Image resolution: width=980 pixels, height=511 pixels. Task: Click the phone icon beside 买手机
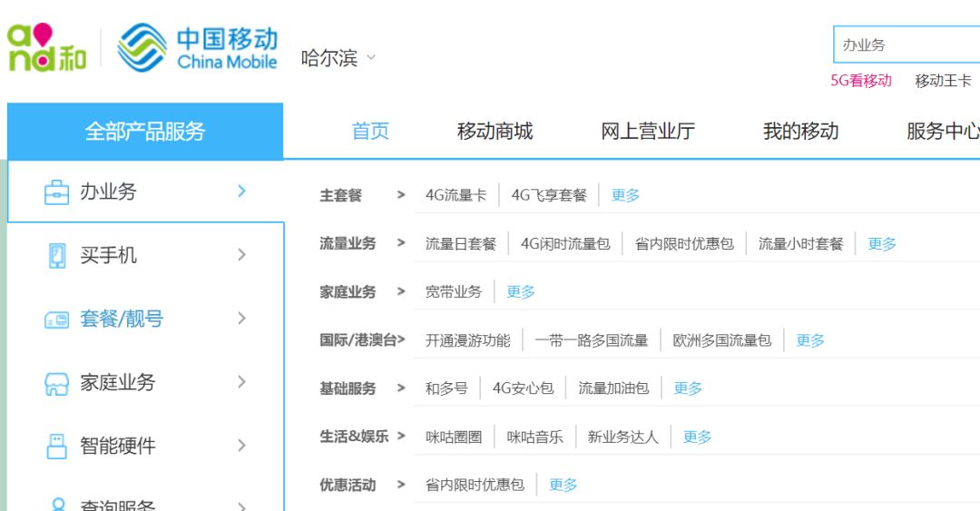tap(57, 255)
